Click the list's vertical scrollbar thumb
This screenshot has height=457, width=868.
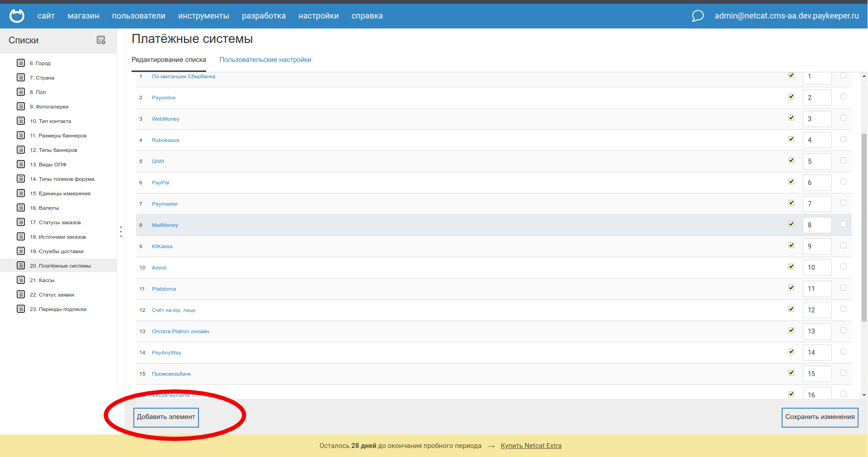tap(864, 226)
